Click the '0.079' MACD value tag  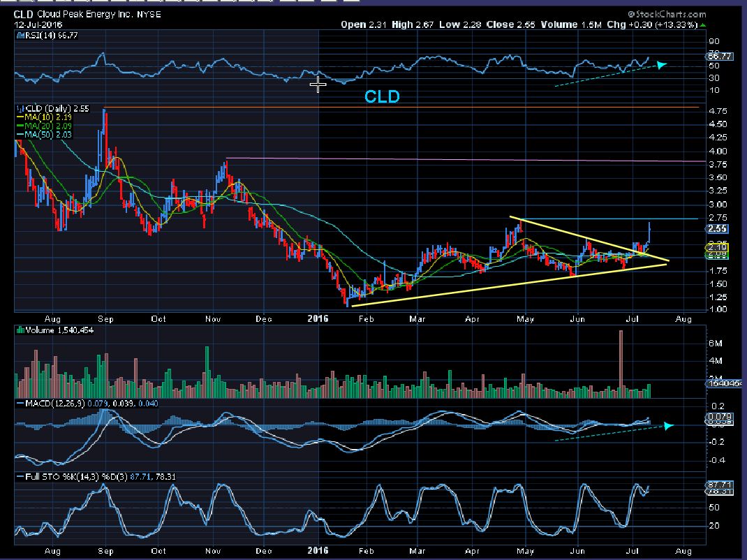point(719,417)
